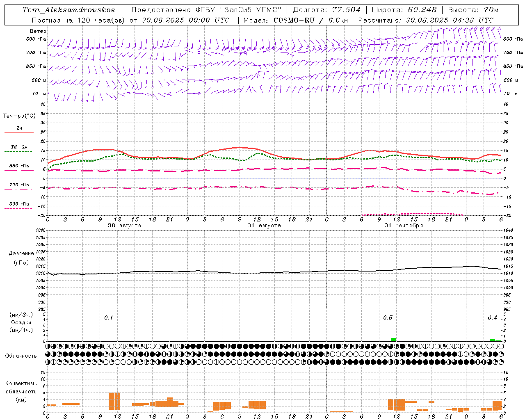Click the date label 01 сентября
Screen dimensions: 525x420
(404, 226)
